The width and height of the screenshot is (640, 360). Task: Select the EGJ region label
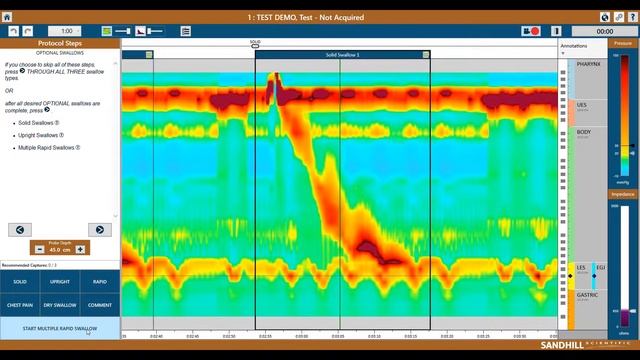point(600,268)
